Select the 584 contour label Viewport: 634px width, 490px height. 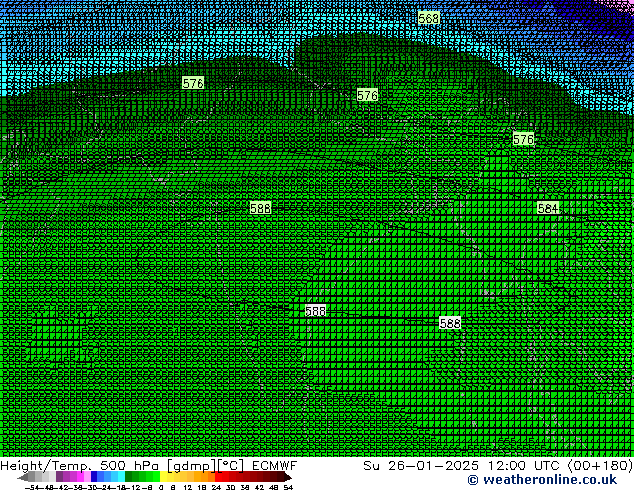coord(548,208)
